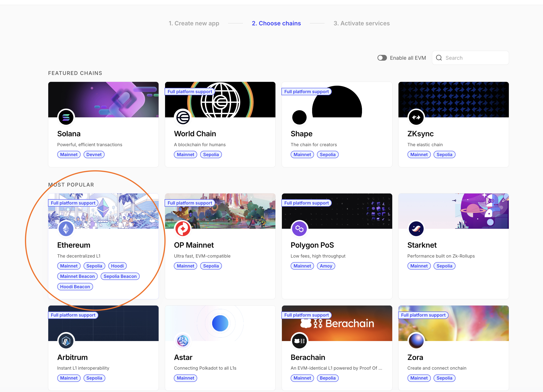
Task: Select Ethereum Hoodi Beacon network tag
Action: [75, 287]
